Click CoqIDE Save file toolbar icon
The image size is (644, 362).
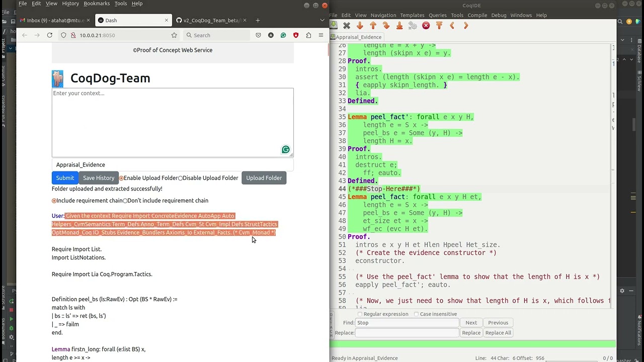(x=334, y=25)
